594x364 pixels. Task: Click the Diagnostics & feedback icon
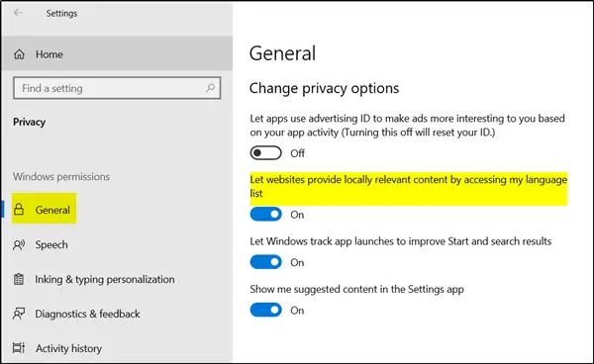(x=19, y=314)
